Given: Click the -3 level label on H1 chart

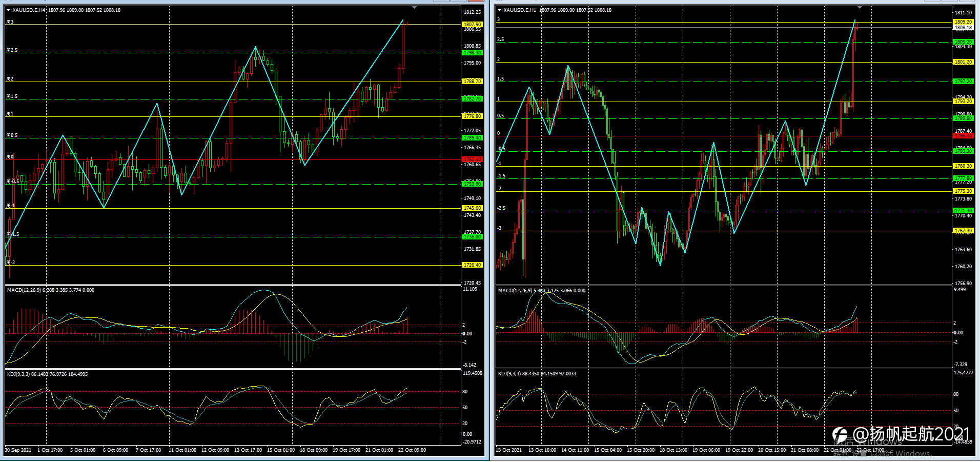Looking at the screenshot, I should 500,228.
